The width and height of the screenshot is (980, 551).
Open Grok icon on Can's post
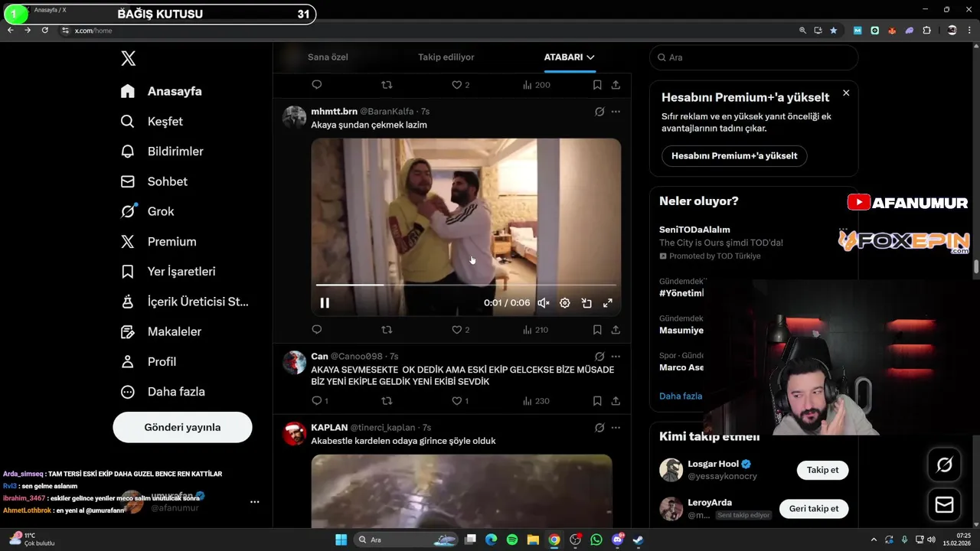[x=599, y=357]
